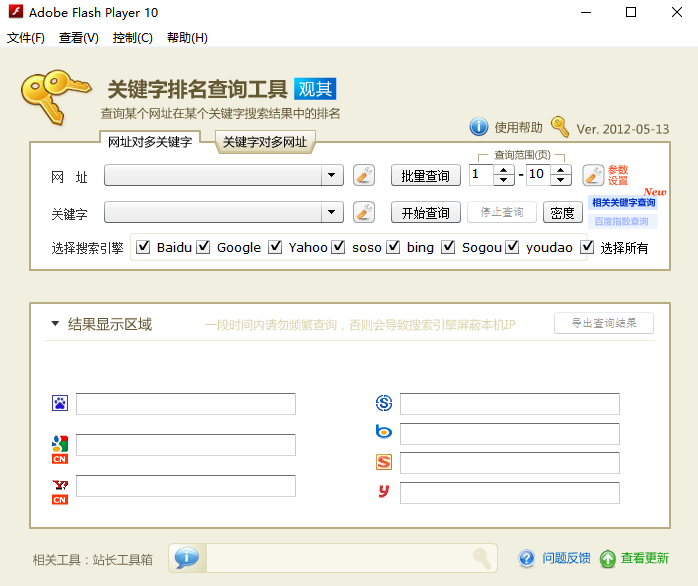This screenshot has height=586, width=698.
Task: Click the Baidu result box
Action: click(x=186, y=403)
